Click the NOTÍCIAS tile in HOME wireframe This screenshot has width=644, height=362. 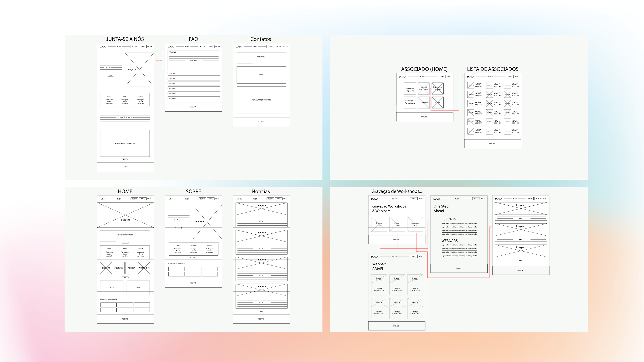(x=106, y=268)
